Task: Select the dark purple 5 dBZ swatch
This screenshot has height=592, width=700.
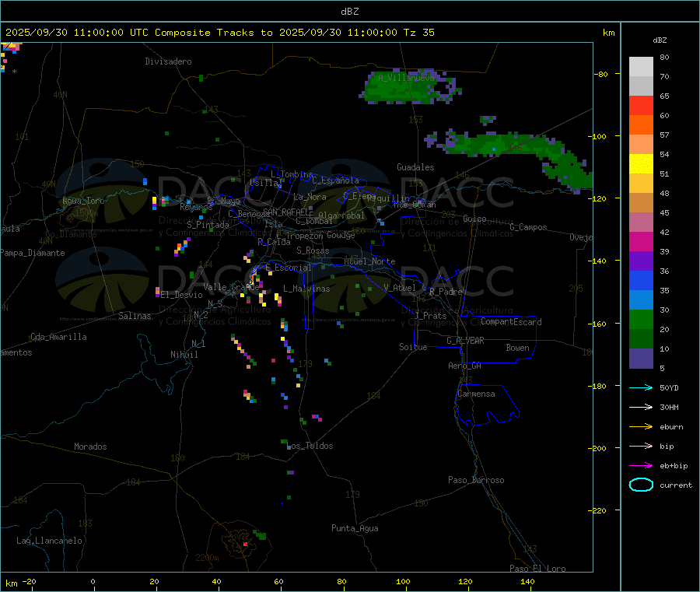Action: 641,359
